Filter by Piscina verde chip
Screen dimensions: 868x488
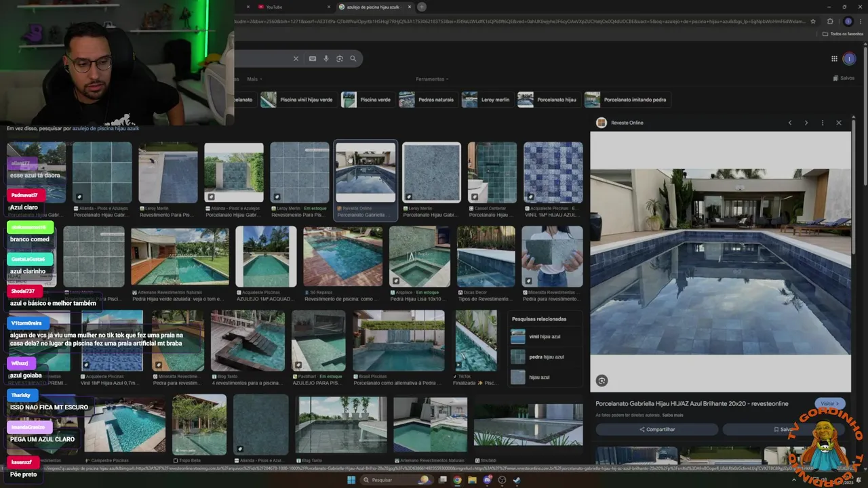(x=366, y=100)
